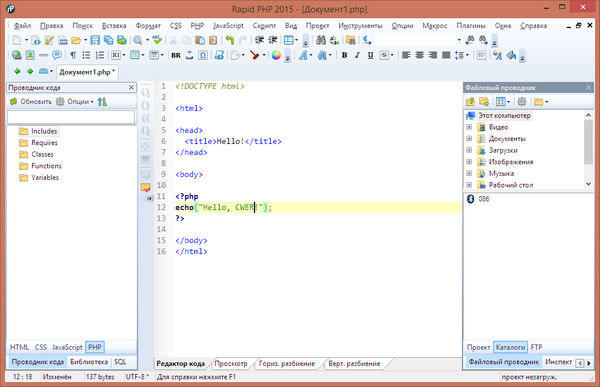Insert an image using the picture icon
This screenshot has width=600, height=387.
[x=30, y=55]
